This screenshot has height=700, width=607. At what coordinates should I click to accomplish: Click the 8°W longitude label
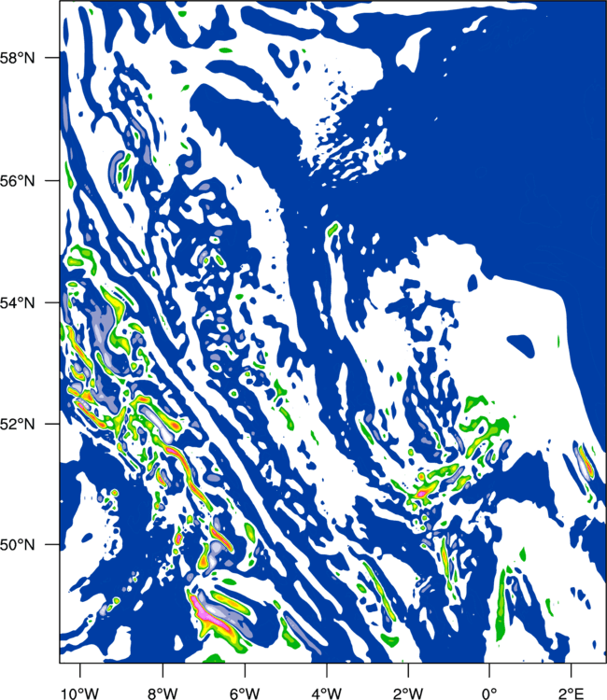point(162,693)
